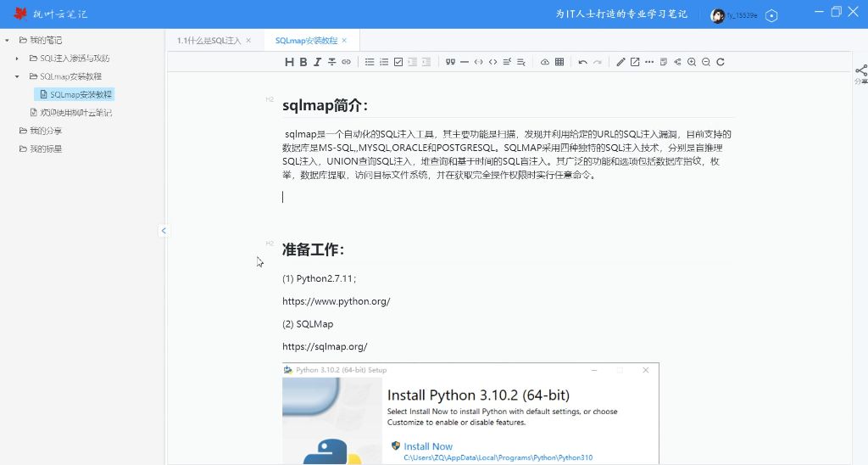Click the hexagon settings icon in title bar

771,15
